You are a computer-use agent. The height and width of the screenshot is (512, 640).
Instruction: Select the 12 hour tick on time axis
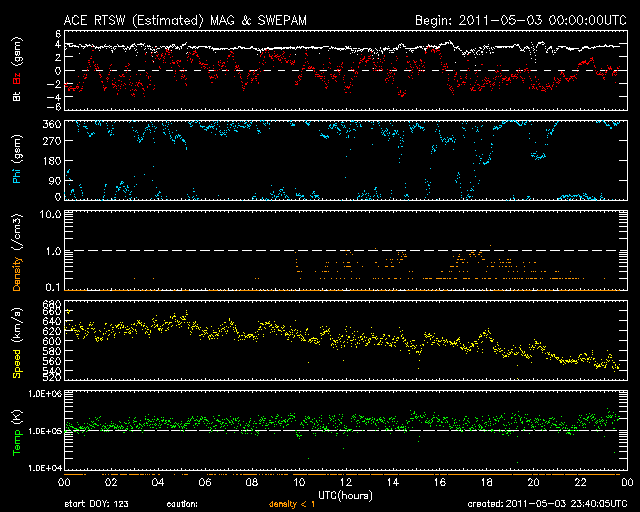[344, 482]
